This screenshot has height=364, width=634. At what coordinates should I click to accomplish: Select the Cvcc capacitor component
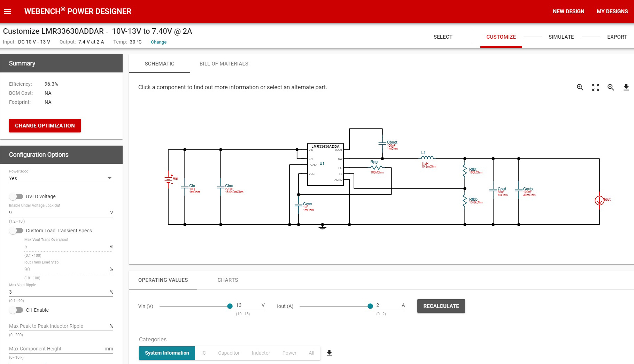coord(299,206)
